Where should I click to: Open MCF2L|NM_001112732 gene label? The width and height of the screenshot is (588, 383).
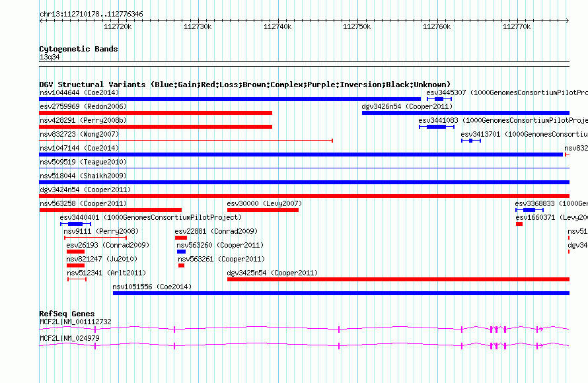click(x=76, y=322)
